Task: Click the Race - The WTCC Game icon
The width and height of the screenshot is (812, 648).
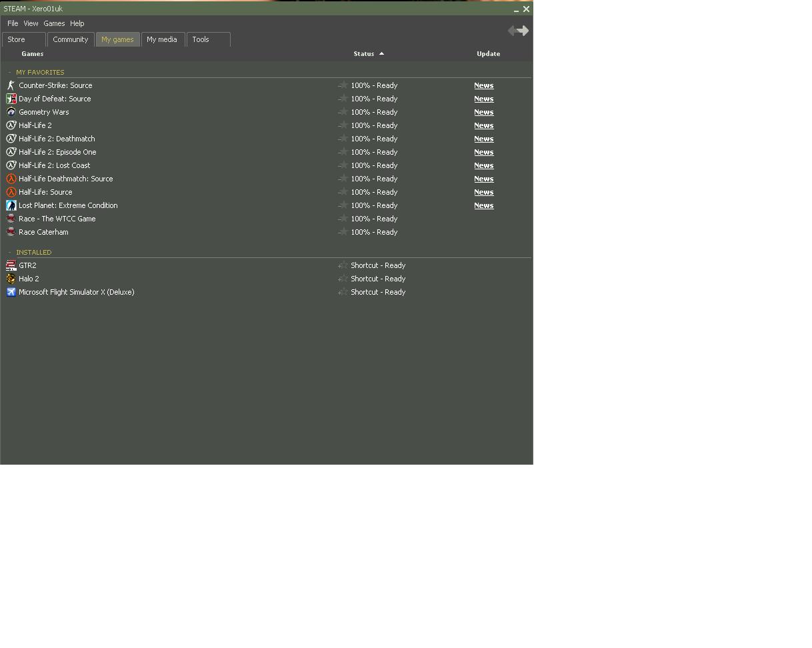Action: click(11, 219)
